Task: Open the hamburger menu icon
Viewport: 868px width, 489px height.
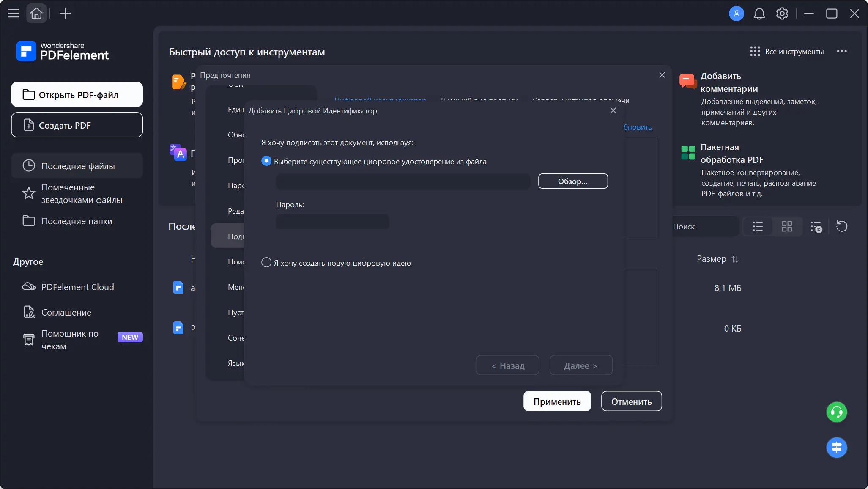Action: (14, 14)
